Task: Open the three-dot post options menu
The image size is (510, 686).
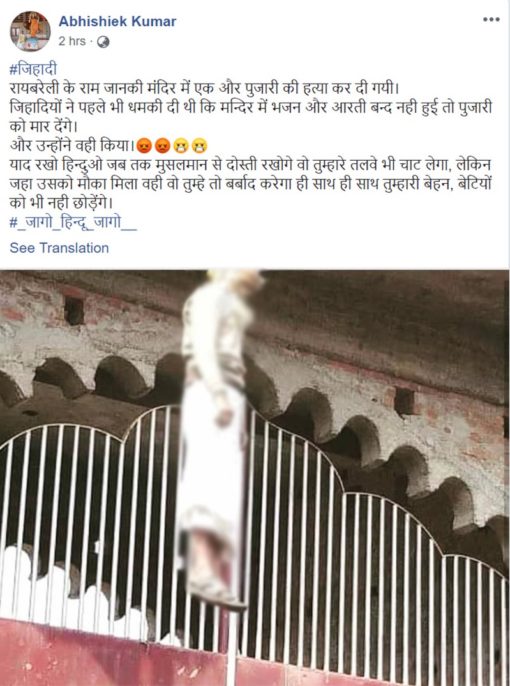Action: coord(491,19)
